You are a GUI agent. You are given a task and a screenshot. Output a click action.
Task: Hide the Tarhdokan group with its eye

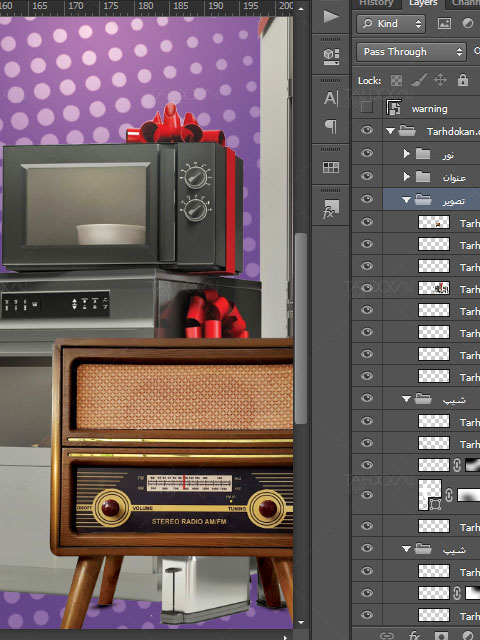367,130
